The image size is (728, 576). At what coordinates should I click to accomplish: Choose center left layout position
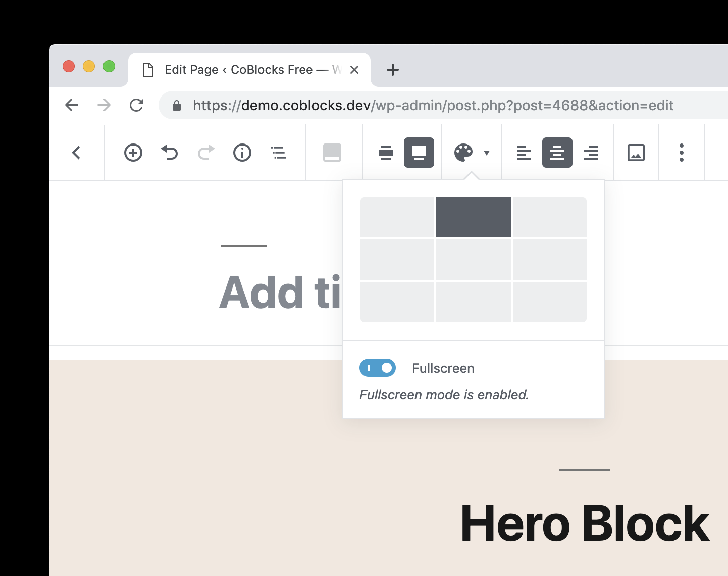(x=397, y=260)
